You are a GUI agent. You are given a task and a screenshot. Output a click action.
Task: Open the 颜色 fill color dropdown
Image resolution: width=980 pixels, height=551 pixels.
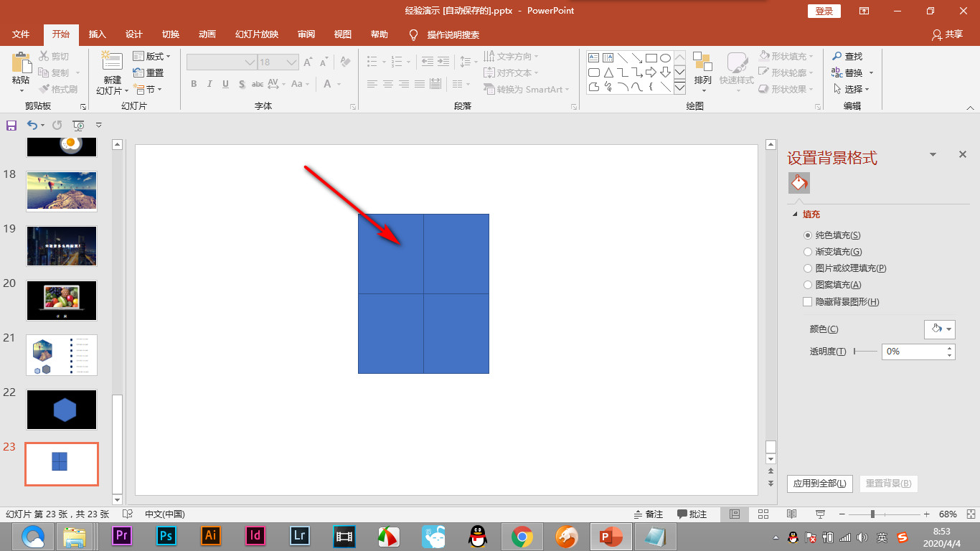tap(940, 329)
